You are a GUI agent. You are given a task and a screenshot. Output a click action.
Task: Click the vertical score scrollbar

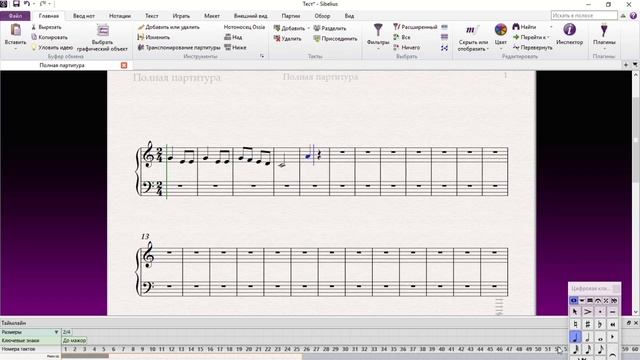pos(636,139)
